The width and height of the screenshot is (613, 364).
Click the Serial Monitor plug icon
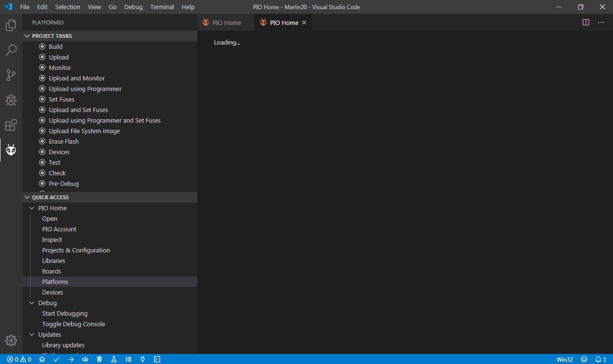[143, 359]
